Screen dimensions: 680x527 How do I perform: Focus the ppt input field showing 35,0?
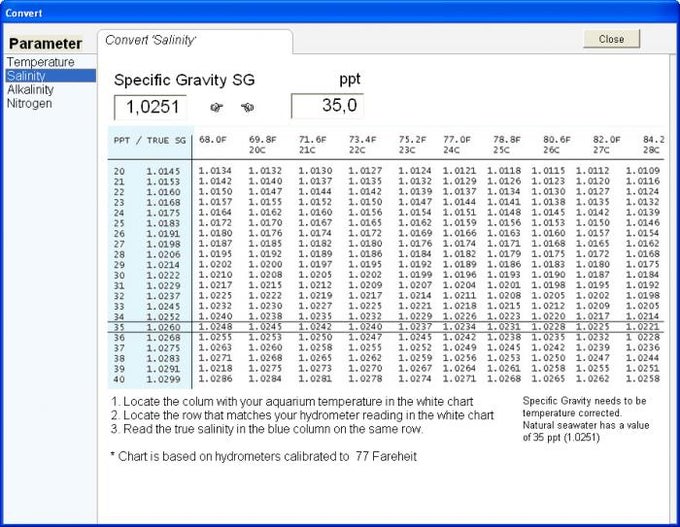(x=327, y=106)
